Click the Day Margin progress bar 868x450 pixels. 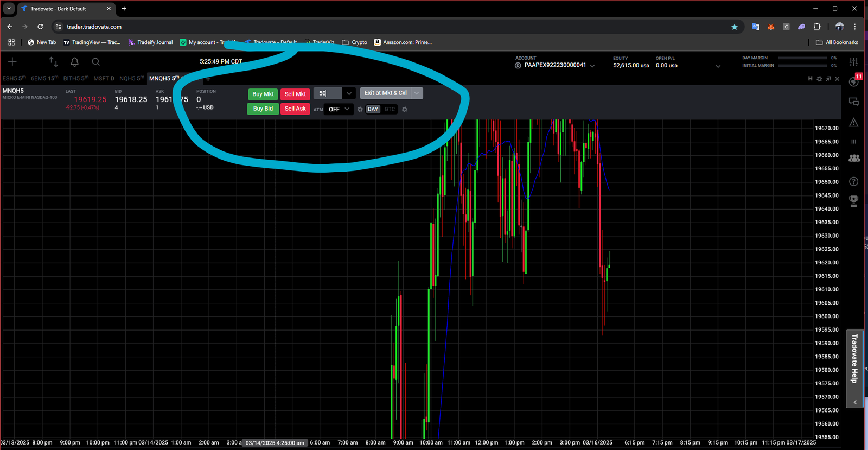802,58
